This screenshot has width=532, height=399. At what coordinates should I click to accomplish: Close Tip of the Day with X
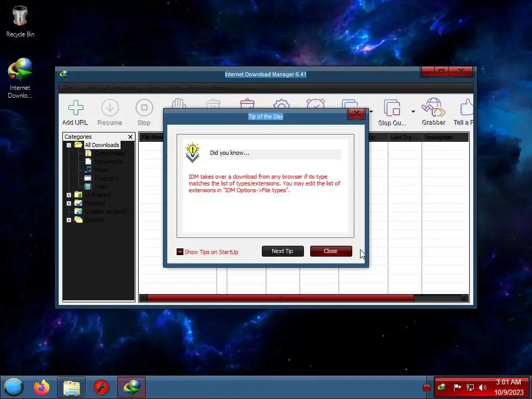356,113
